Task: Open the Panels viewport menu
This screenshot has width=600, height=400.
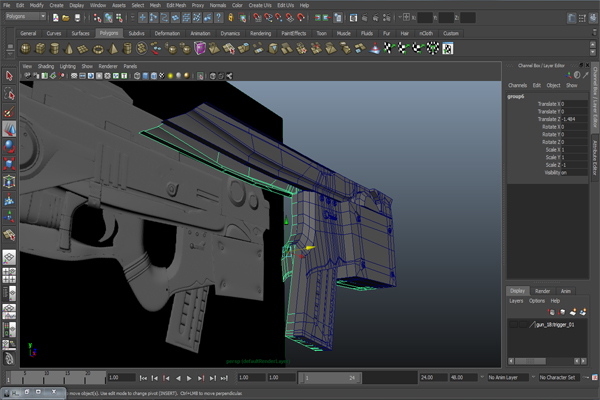Action: pyautogui.click(x=130, y=66)
